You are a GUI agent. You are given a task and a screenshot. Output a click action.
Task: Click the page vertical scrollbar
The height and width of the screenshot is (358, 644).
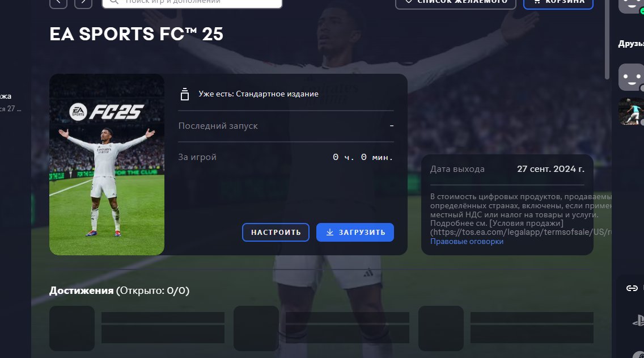point(608,39)
